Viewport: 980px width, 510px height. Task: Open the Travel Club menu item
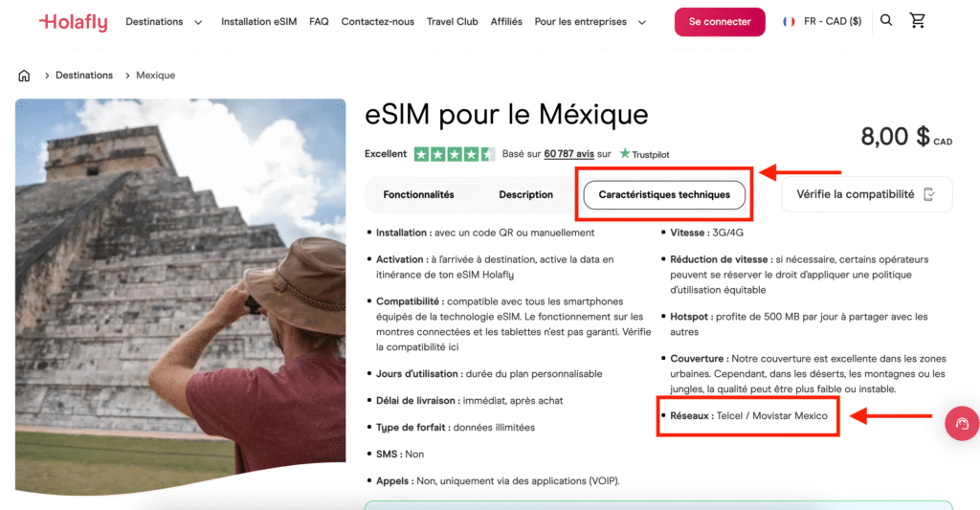(x=452, y=22)
